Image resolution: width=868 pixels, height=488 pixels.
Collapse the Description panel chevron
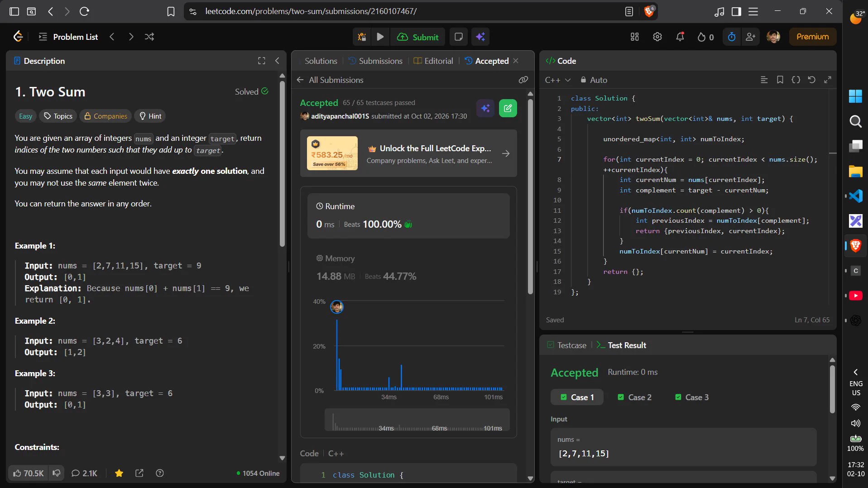(277, 61)
